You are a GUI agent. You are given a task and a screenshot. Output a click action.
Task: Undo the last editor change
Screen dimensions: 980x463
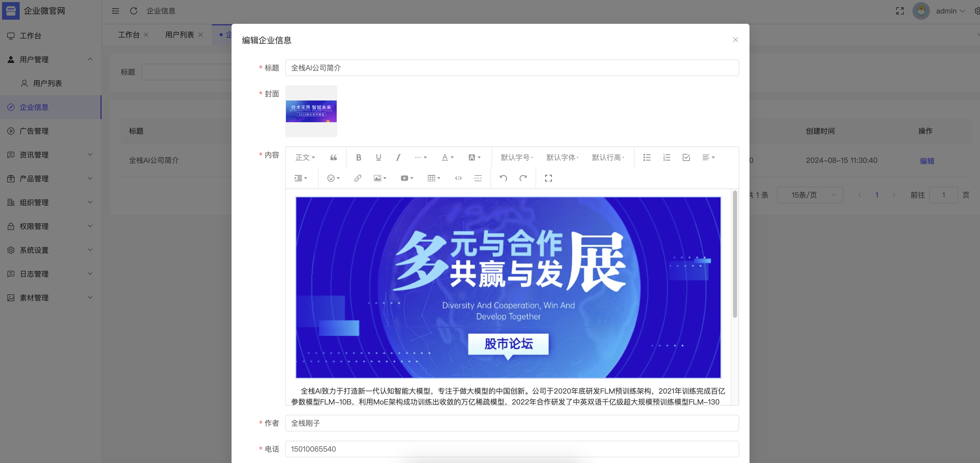coord(503,178)
